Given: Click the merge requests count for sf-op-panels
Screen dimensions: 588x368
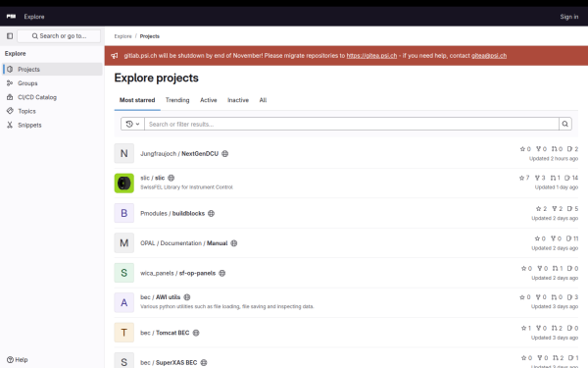Looking at the screenshot, I should click(x=558, y=268).
